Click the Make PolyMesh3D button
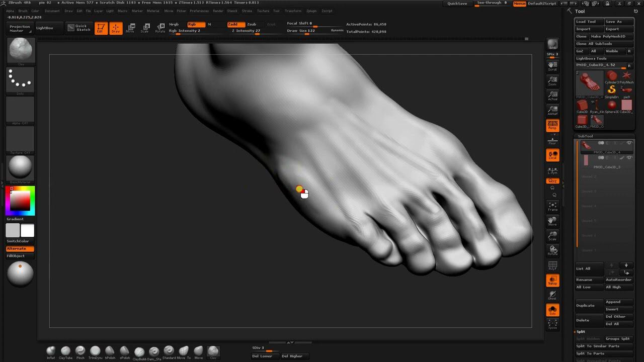Viewport: 644px width, 362px height. click(608, 36)
